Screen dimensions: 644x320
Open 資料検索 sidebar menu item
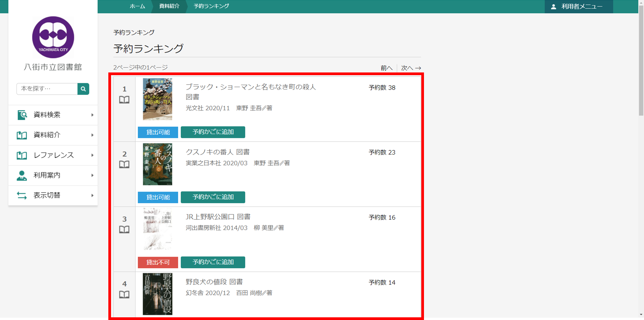(53, 115)
